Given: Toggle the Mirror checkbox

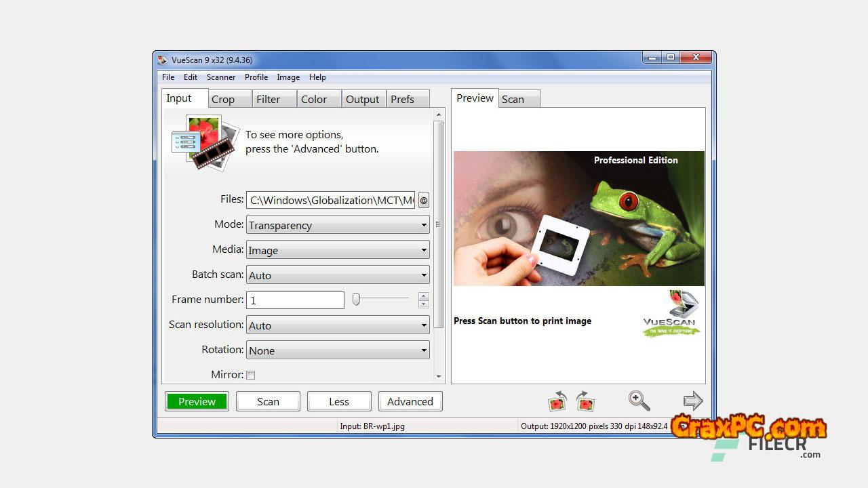Looking at the screenshot, I should click(251, 375).
